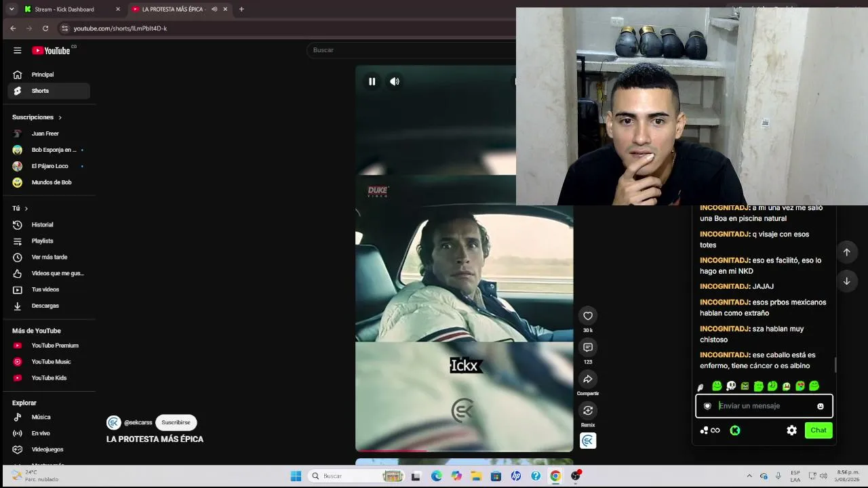
Task: Click the green Kick K icon
Action: tap(734, 430)
